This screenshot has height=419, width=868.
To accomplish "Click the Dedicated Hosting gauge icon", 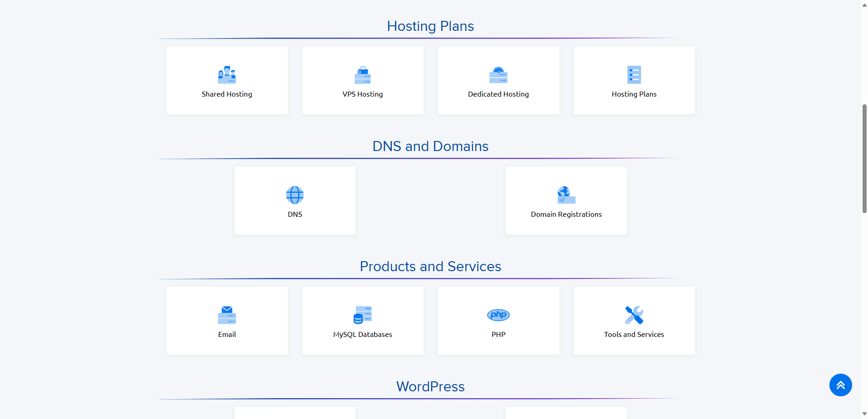I will pos(498,75).
